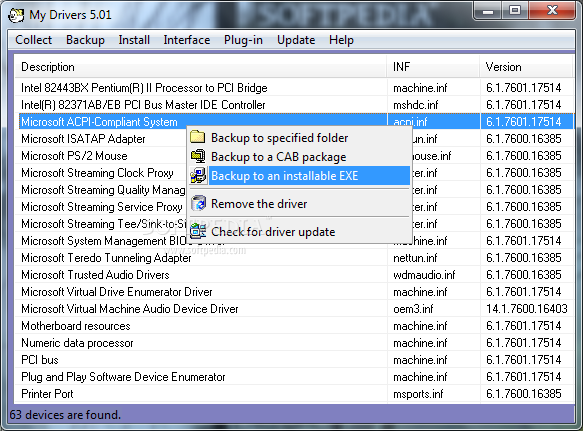Open the Plug-in menu
The image size is (583, 431).
243,40
